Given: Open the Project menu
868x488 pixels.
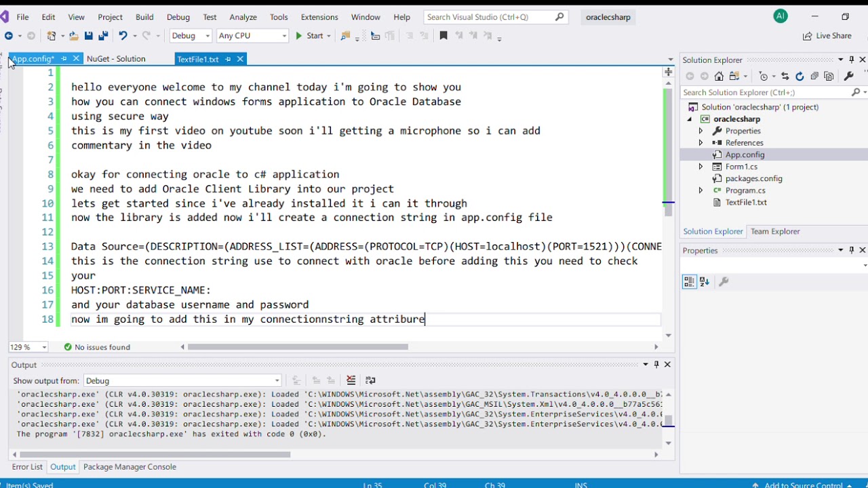Looking at the screenshot, I should pos(110,17).
